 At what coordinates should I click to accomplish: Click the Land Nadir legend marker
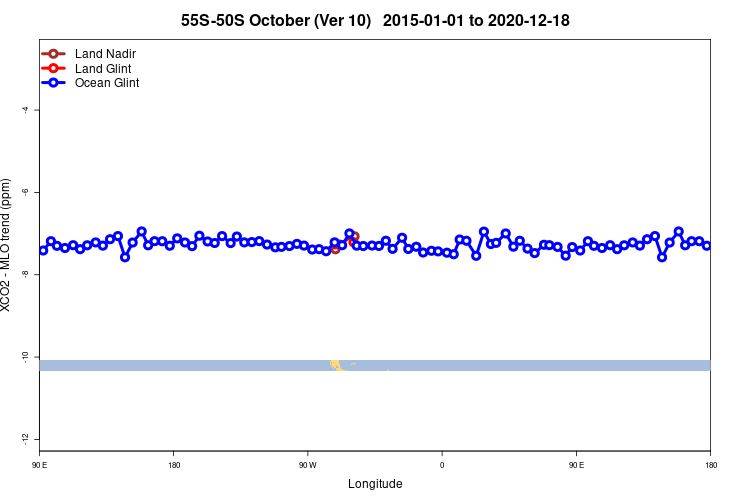click(x=53, y=54)
